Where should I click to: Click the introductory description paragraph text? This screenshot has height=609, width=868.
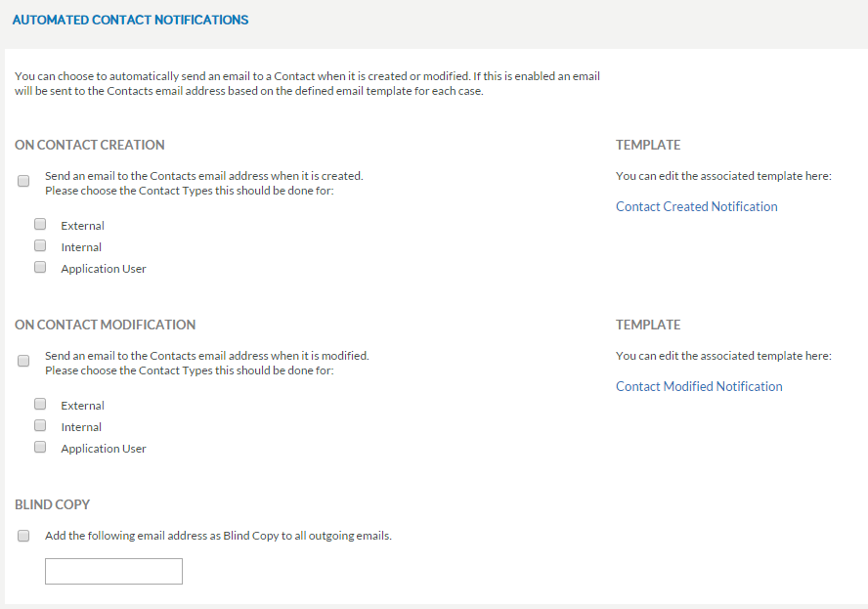coord(307,84)
